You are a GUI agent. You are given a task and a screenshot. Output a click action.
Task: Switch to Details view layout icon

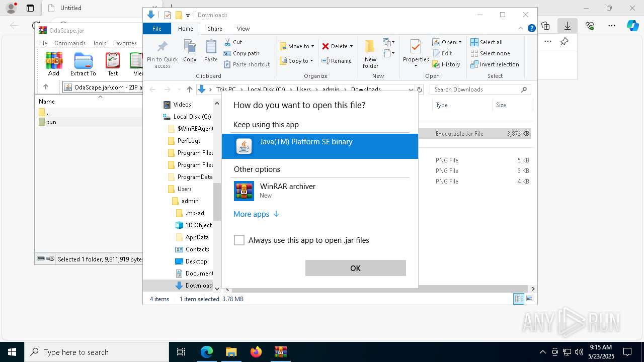pos(519,299)
